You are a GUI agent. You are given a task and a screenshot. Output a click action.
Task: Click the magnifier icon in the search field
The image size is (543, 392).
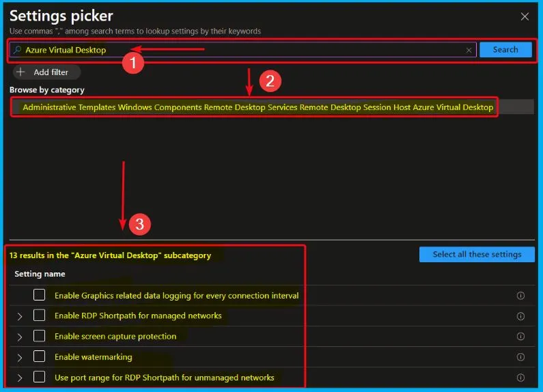click(18, 50)
